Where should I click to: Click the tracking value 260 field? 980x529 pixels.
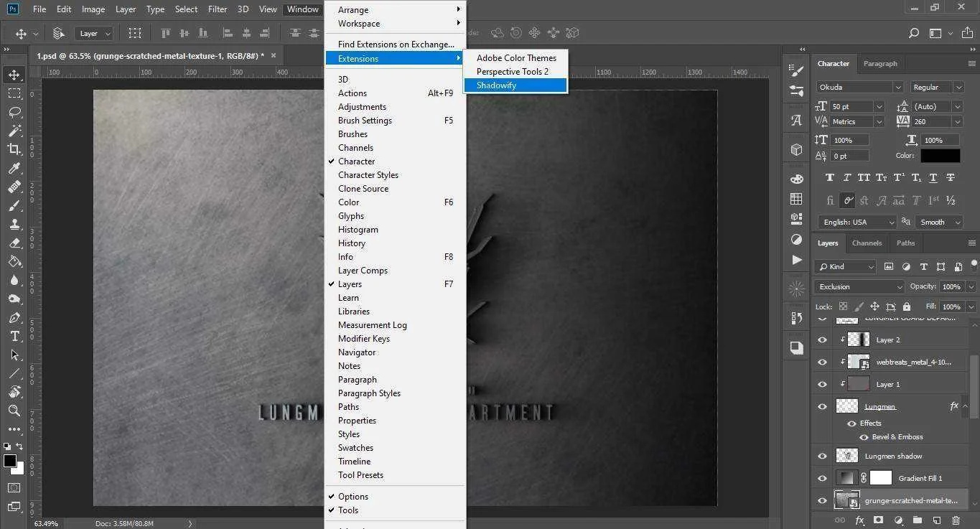tap(931, 121)
